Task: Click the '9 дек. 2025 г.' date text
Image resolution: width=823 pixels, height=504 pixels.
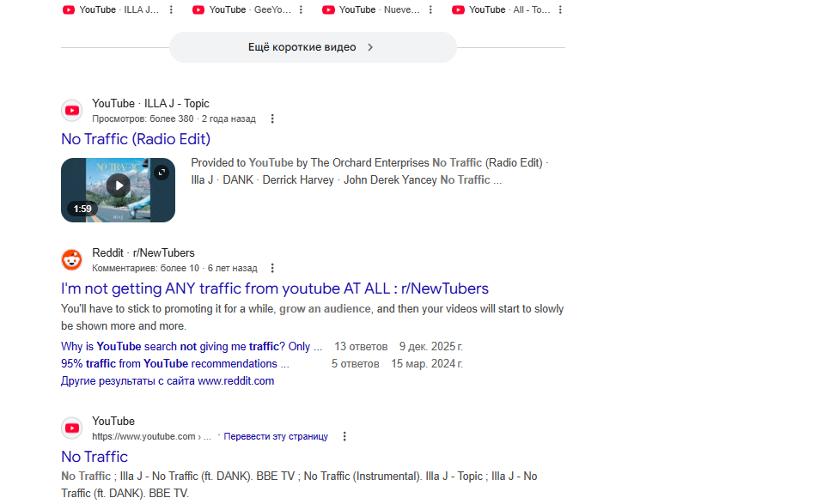Action: coord(431,347)
